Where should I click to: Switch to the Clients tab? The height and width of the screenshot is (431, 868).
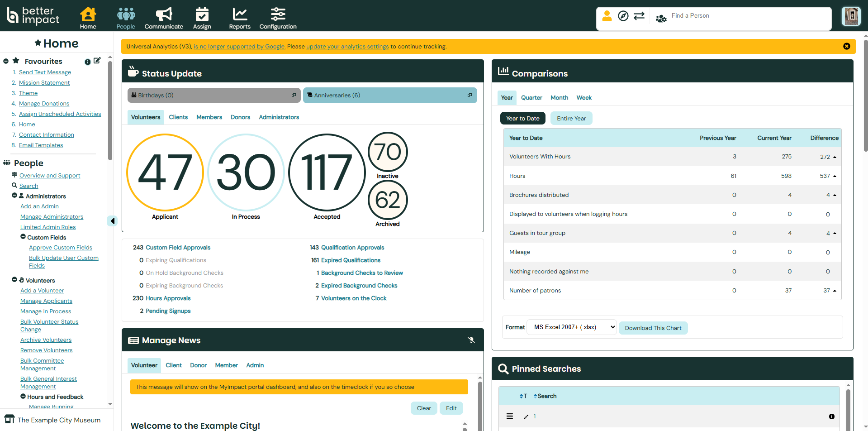[x=178, y=117]
